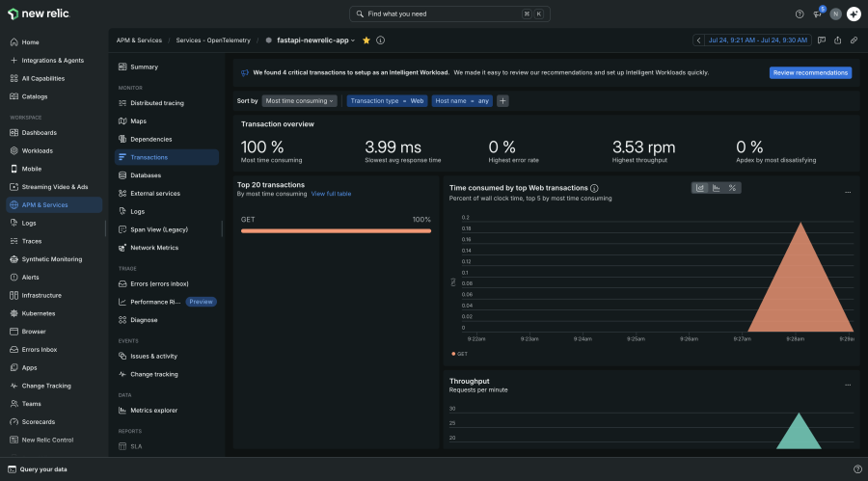Click the Review recommendations button
The width and height of the screenshot is (868, 481).
[810, 72]
